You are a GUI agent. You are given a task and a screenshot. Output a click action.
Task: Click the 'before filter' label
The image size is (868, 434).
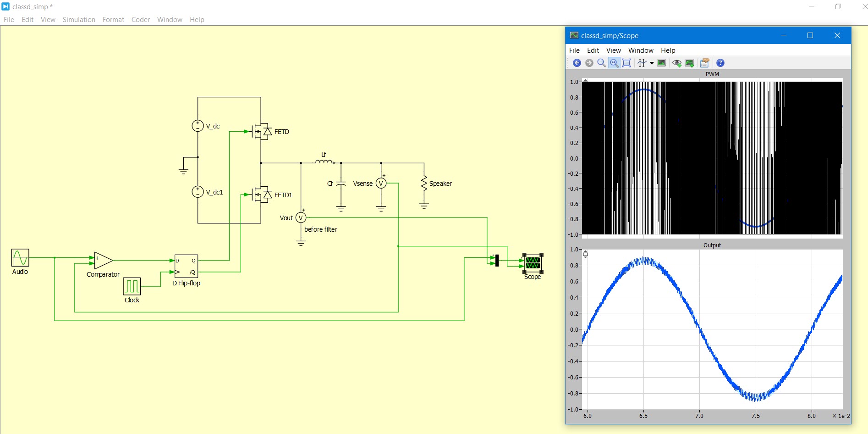tap(321, 229)
